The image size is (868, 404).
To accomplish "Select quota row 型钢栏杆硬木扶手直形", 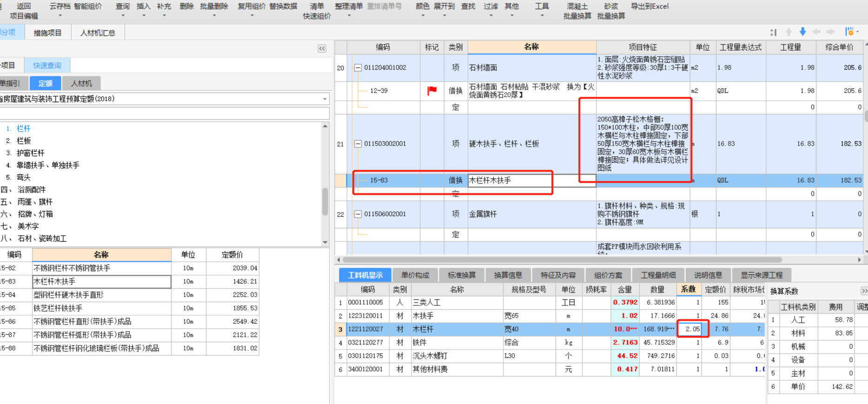I will [x=129, y=295].
